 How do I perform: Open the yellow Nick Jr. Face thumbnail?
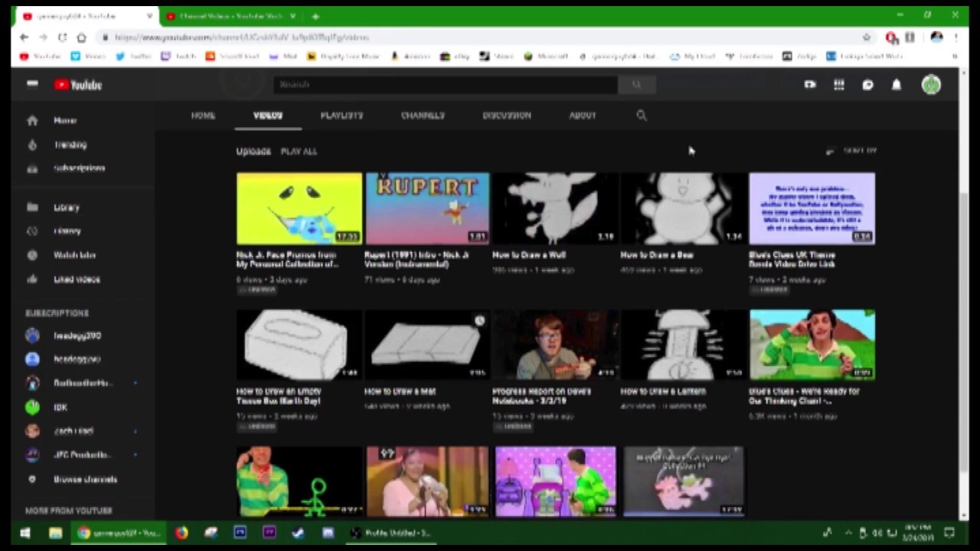point(299,208)
